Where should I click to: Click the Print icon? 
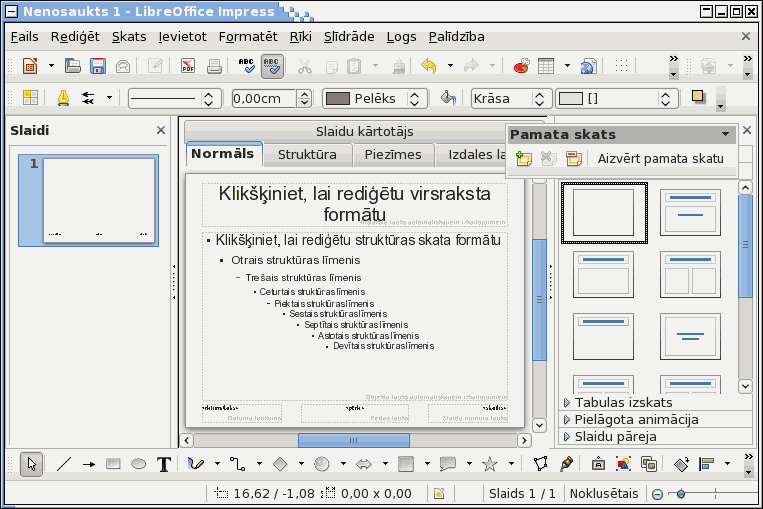(x=214, y=66)
